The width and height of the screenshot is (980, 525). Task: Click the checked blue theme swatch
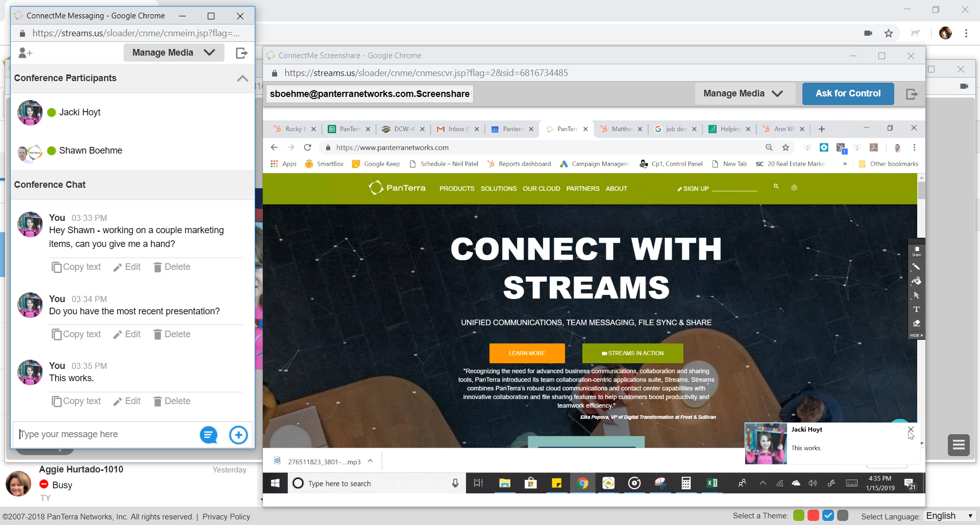[x=828, y=515]
